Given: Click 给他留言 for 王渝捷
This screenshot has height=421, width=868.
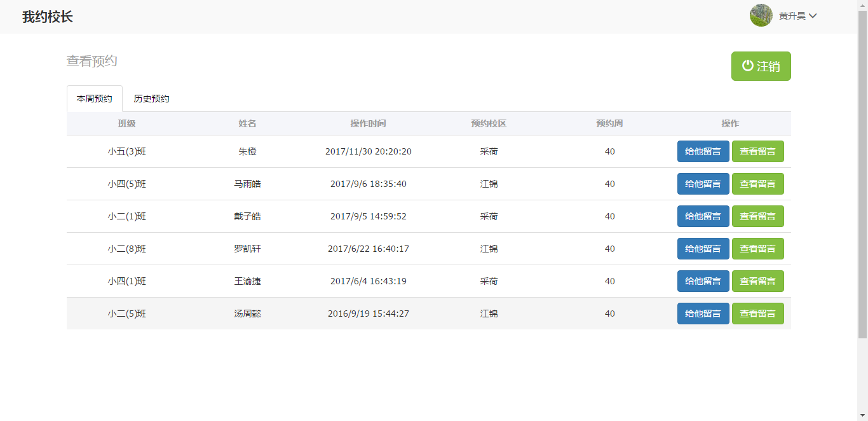Looking at the screenshot, I should pyautogui.click(x=703, y=281).
